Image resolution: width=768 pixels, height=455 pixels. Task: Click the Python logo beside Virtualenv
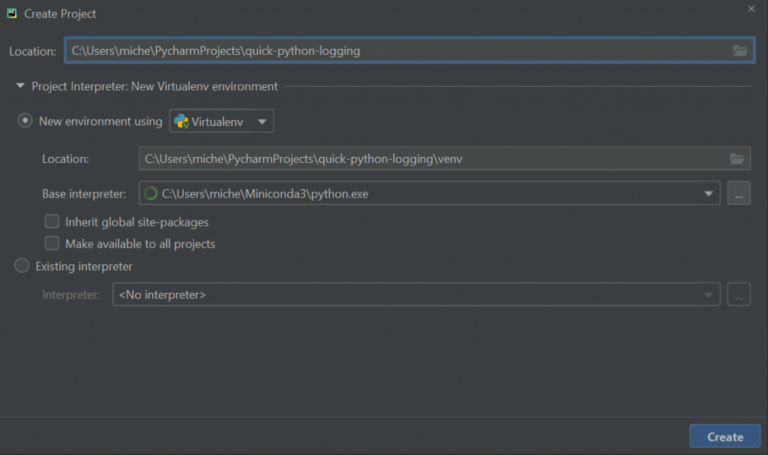point(181,121)
